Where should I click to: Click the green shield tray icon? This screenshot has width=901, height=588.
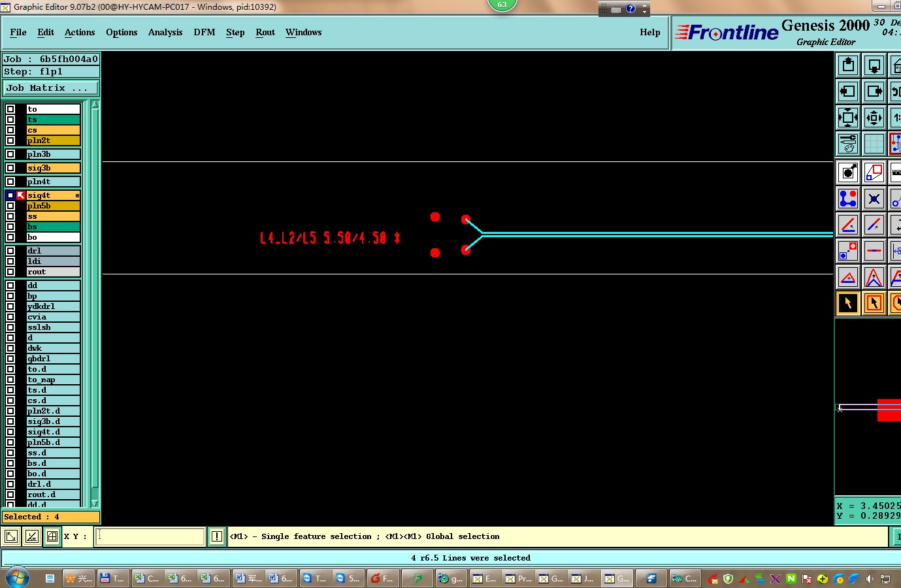tap(729, 579)
